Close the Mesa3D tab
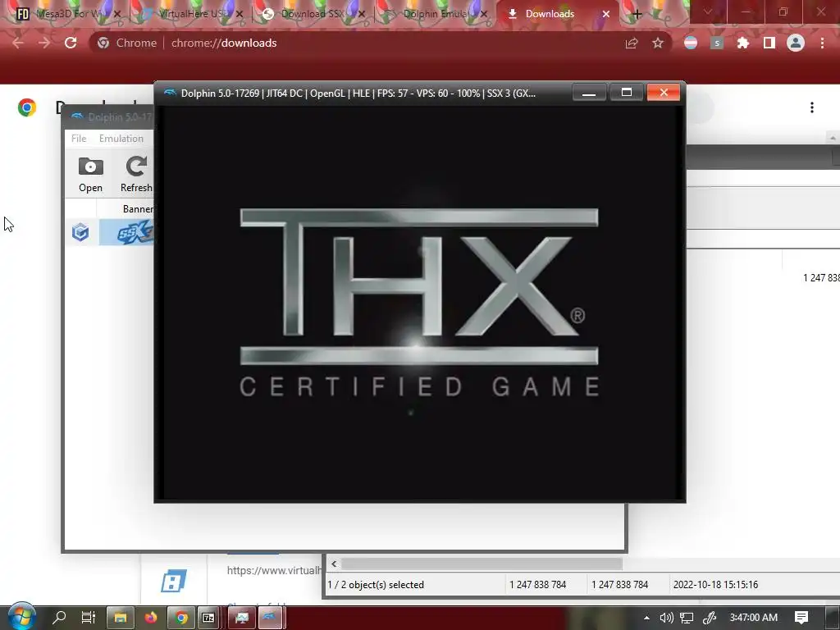The height and width of the screenshot is (630, 840). point(117,14)
